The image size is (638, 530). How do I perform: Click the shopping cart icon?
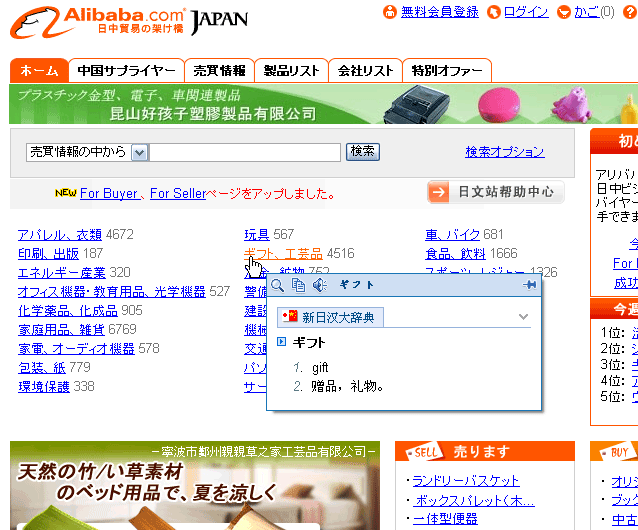(565, 12)
